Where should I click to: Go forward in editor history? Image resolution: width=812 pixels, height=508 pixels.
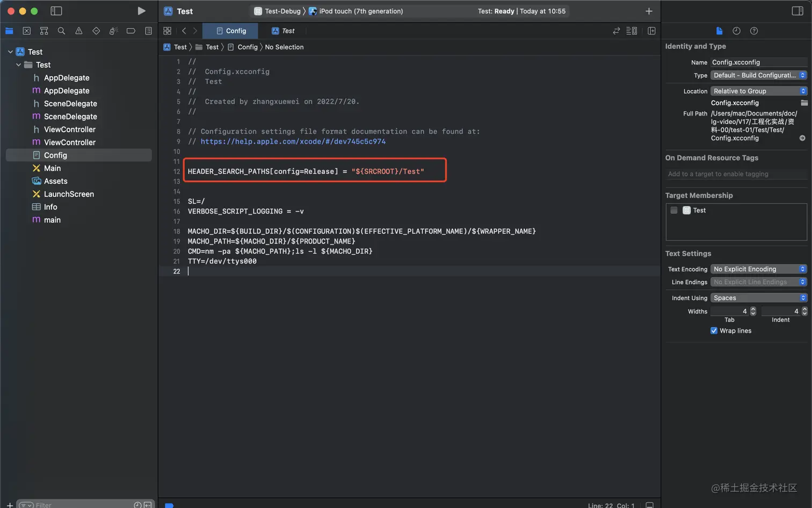pyautogui.click(x=195, y=31)
